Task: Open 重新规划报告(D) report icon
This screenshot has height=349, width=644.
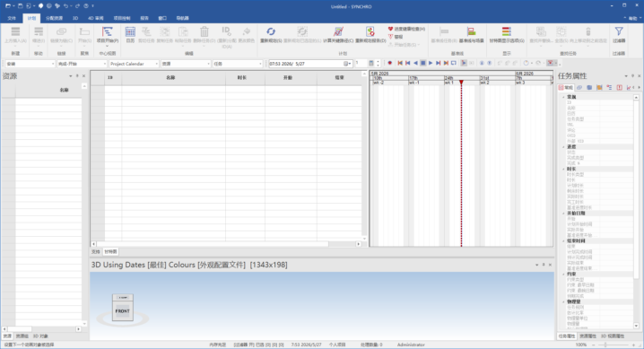Action: pos(370,34)
